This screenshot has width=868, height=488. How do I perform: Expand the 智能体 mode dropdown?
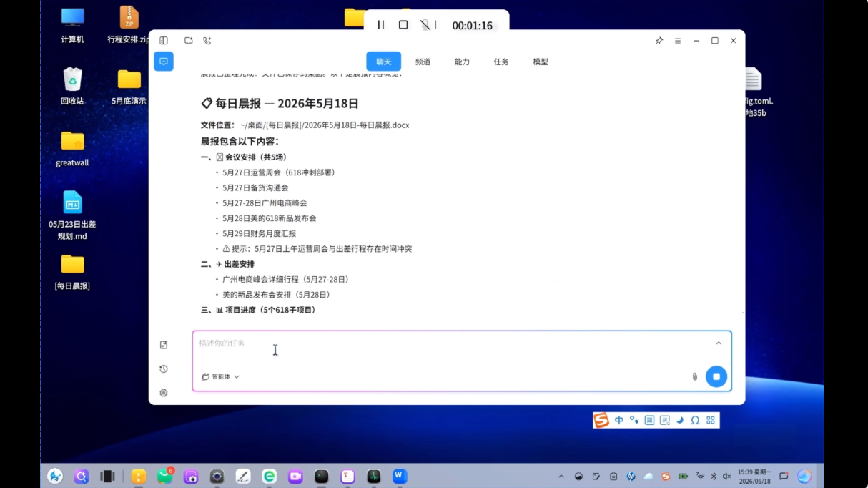click(221, 376)
